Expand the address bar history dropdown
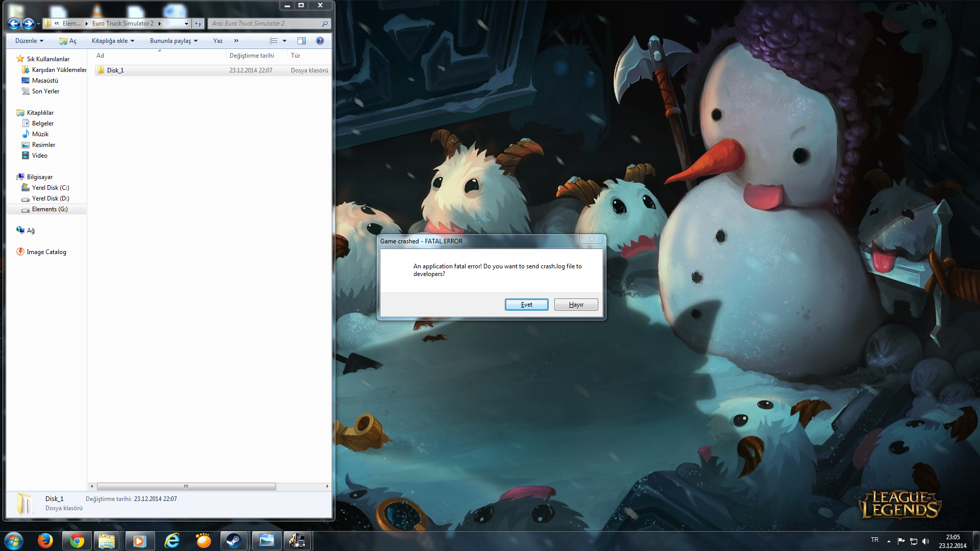The height and width of the screenshot is (551, 980). click(x=186, y=23)
